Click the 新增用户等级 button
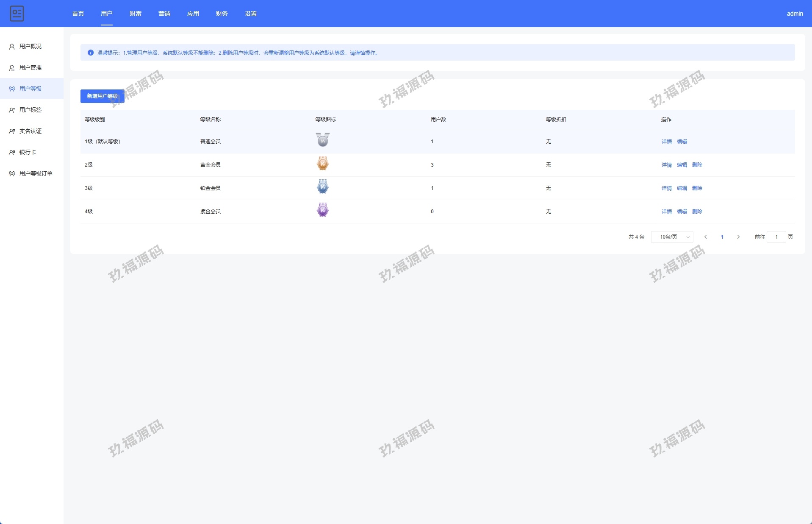Screen dimensions: 812x524 pos(102,96)
